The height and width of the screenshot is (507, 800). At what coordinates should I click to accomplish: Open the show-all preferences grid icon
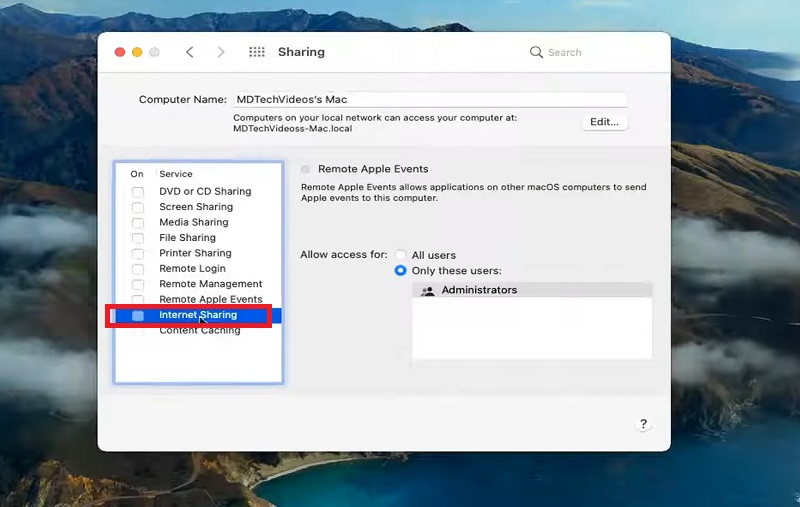click(x=257, y=52)
